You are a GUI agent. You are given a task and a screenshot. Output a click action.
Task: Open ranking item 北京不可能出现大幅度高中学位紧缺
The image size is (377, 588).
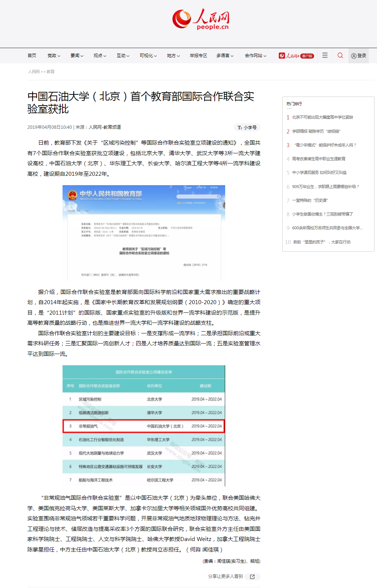[322, 117]
